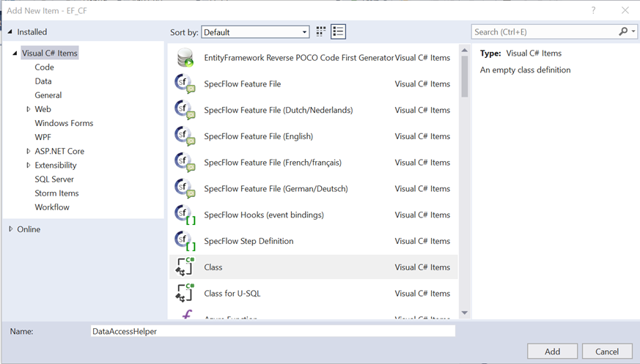Select the Class template row text
The image size is (640, 364).
point(213,267)
